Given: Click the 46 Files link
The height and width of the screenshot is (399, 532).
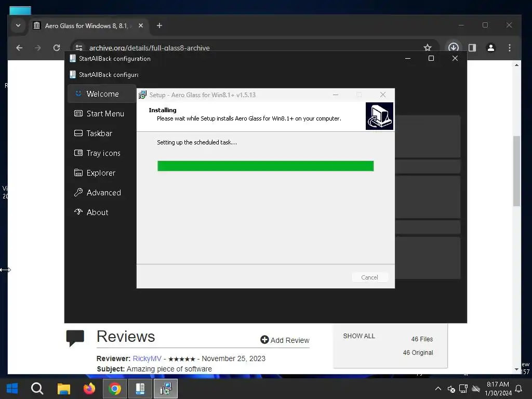Looking at the screenshot, I should [x=422, y=339].
